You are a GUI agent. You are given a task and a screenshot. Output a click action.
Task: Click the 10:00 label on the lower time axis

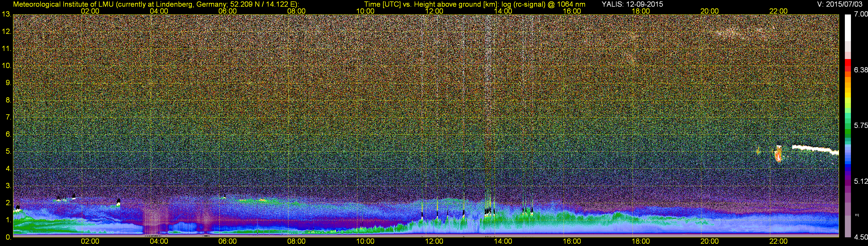pyautogui.click(x=365, y=242)
